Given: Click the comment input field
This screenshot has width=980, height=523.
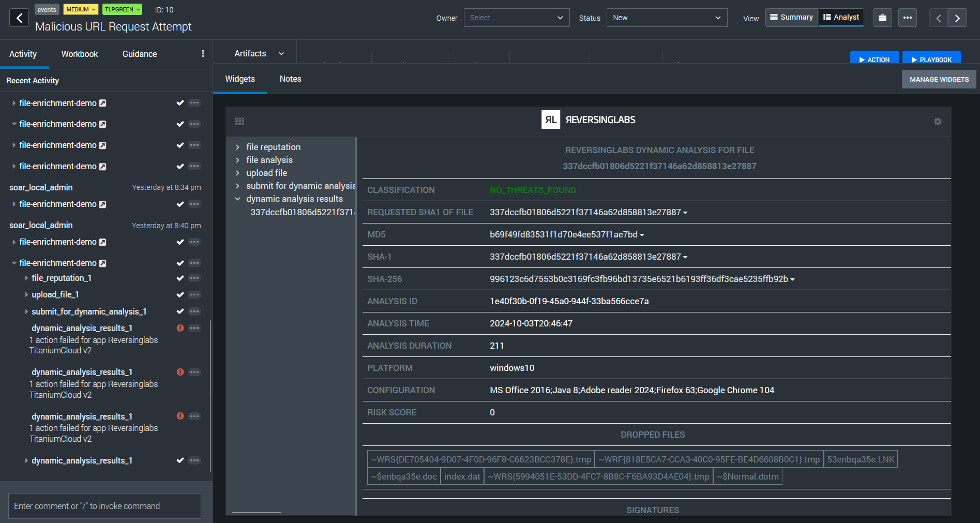Looking at the screenshot, I should [104, 506].
